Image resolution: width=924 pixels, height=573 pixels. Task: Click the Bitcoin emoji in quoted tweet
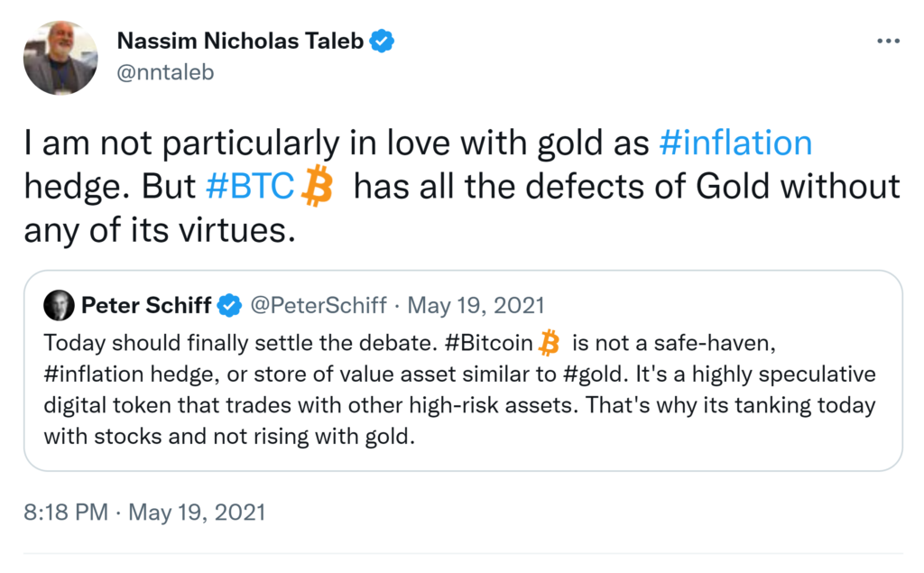coord(549,344)
